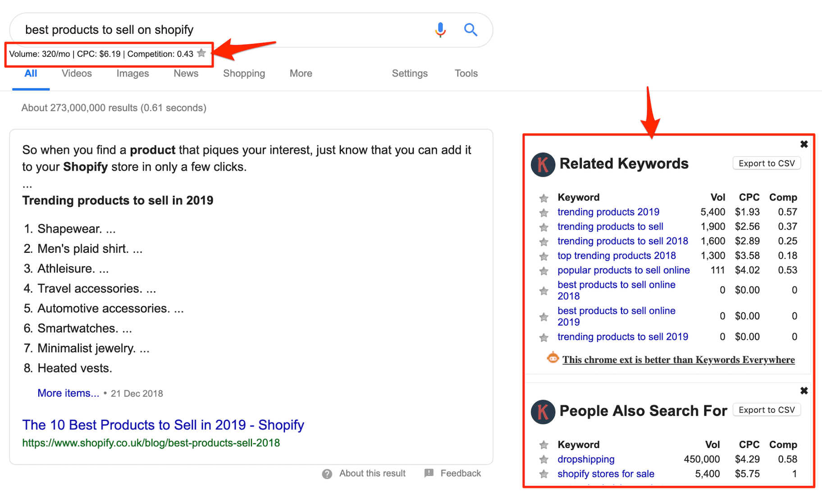Open the More search menu
The width and height of the screenshot is (822, 504).
click(x=301, y=73)
